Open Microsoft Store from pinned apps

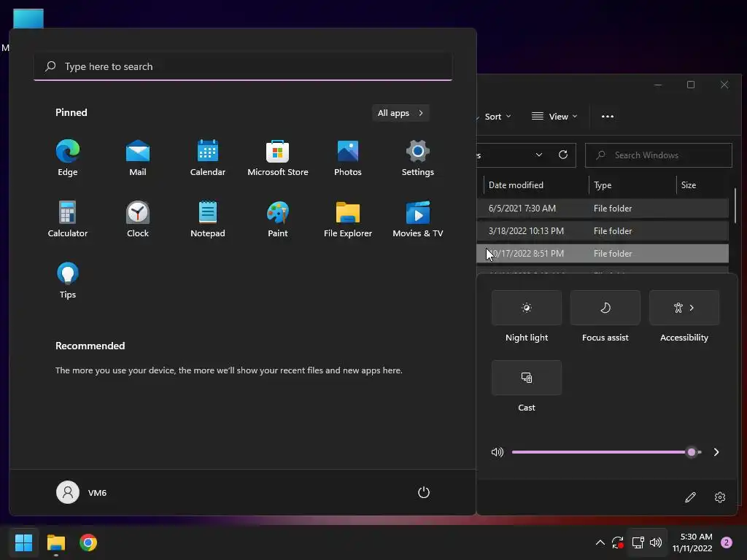tap(278, 158)
